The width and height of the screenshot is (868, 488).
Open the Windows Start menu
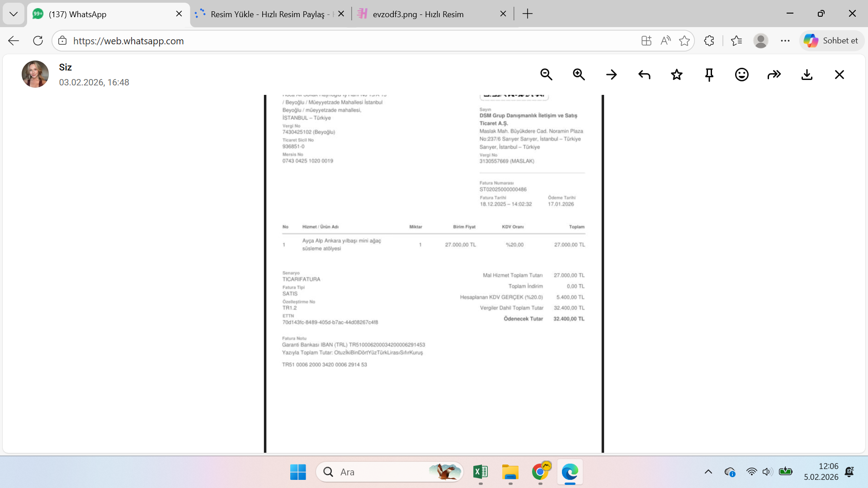[x=298, y=472]
